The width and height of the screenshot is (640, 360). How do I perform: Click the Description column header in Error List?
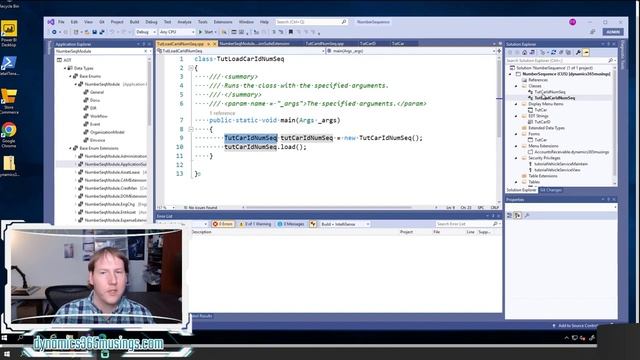point(202,232)
